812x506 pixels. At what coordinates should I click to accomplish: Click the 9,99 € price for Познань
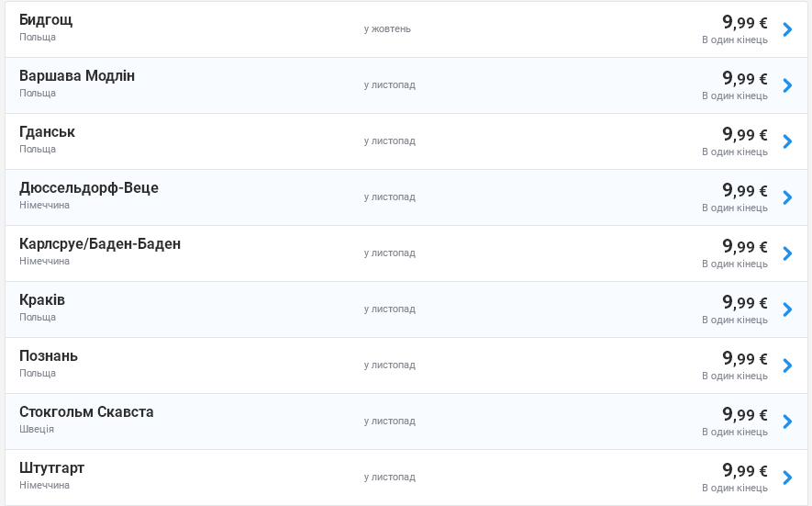point(744,358)
